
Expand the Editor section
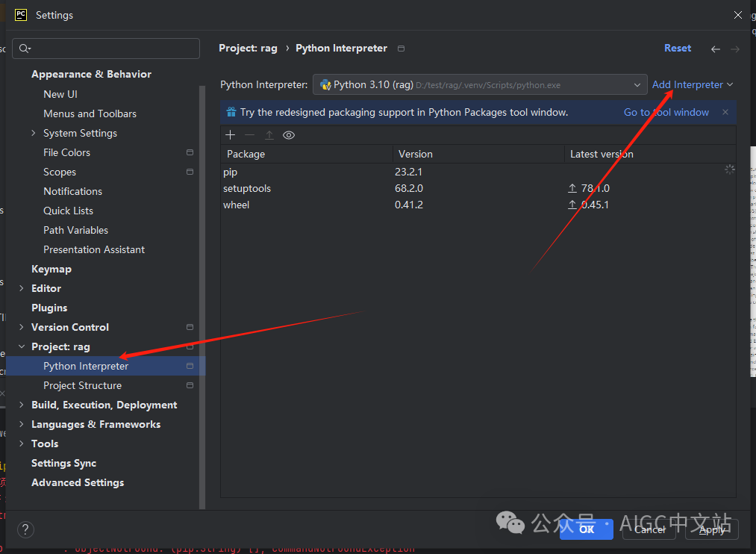21,288
